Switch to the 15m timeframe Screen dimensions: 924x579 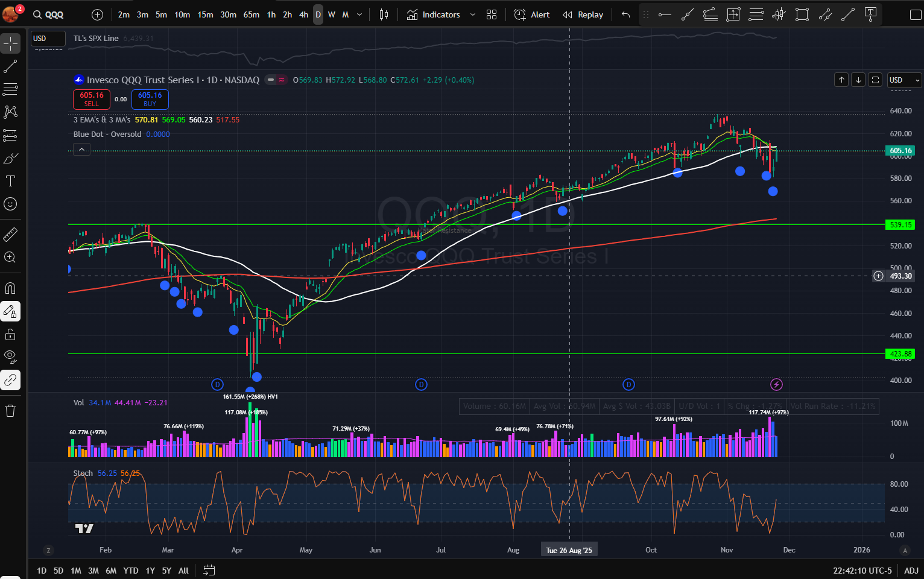(x=205, y=14)
